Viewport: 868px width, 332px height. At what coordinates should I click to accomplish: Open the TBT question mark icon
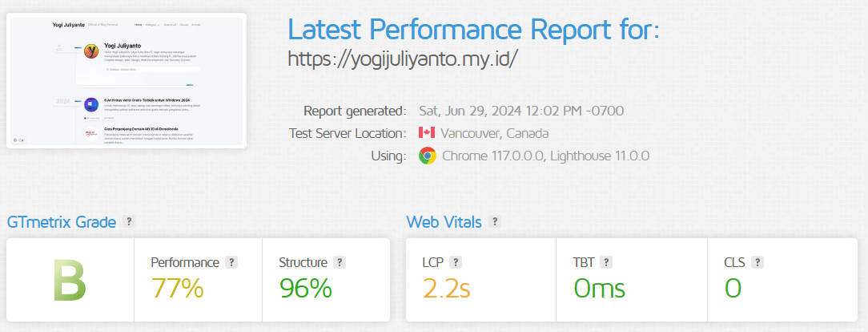[606, 263]
